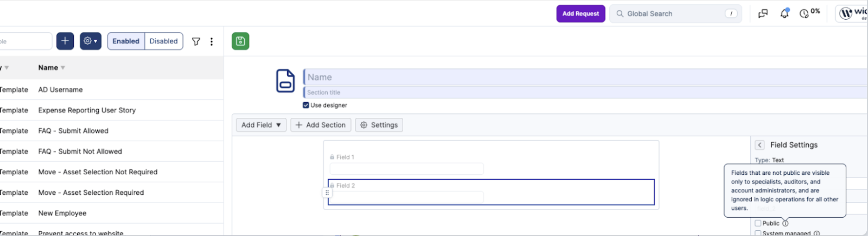Click the Field 2 drag handle

(x=327, y=193)
